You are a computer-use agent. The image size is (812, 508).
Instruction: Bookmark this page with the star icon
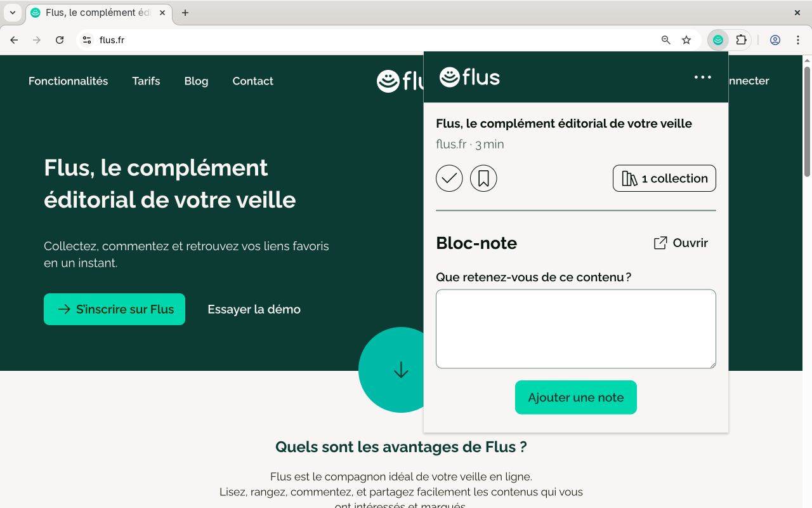(x=686, y=40)
